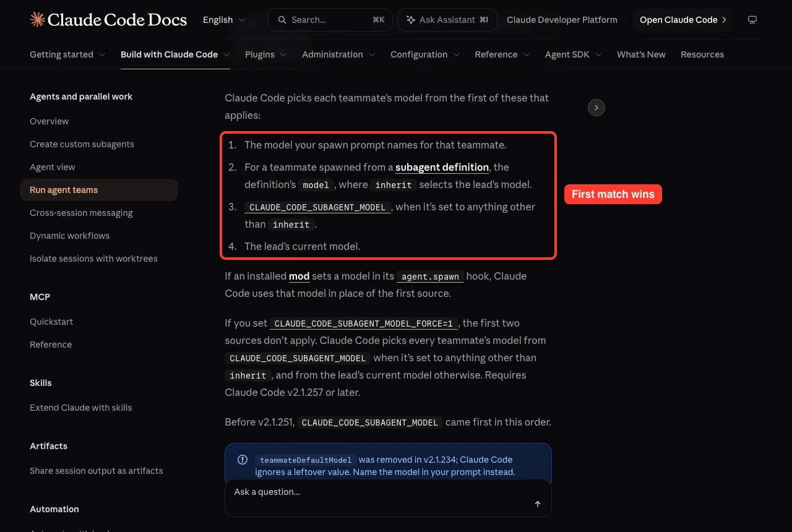Click the CLAUDE_CODE_SUBAGENT_MODEL_FORCE=1 code text
This screenshot has height=532, width=792.
(364, 324)
